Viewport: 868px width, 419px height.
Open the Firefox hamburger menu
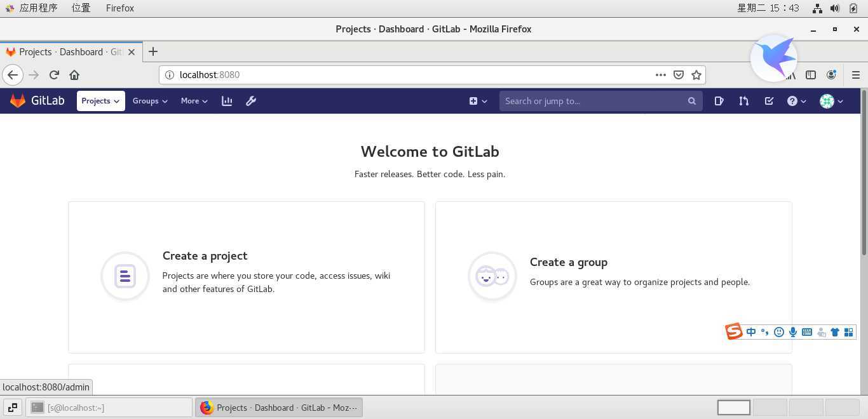click(855, 75)
